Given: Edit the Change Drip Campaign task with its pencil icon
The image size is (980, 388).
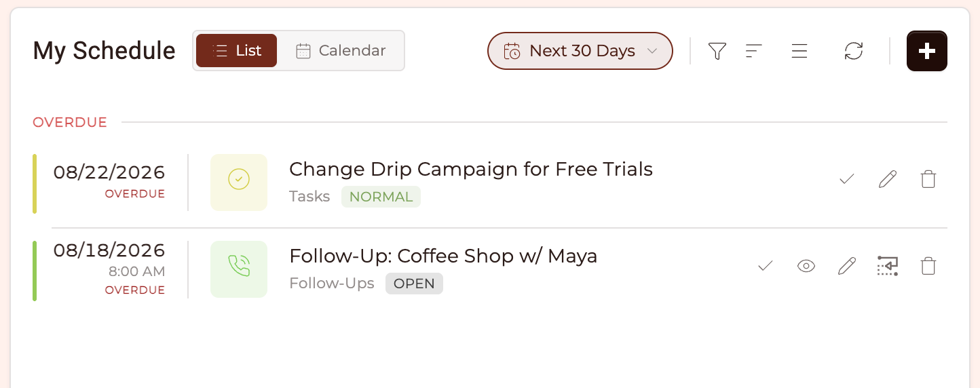Looking at the screenshot, I should (x=888, y=179).
